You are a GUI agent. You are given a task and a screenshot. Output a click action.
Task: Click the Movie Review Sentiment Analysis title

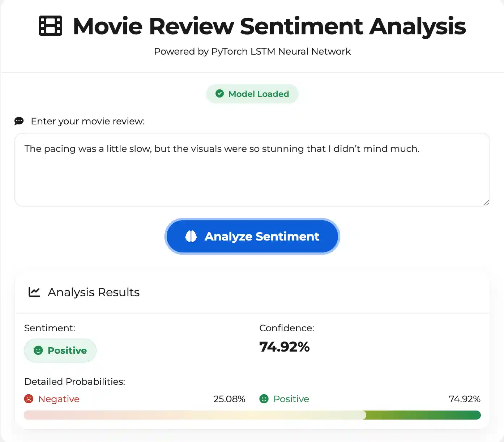(x=269, y=26)
